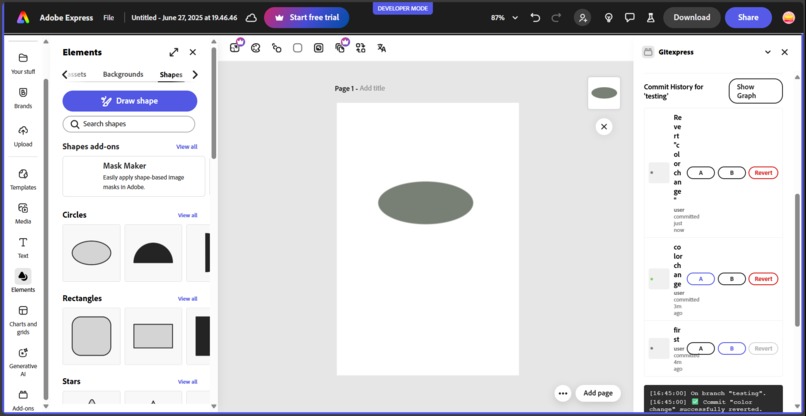Screen dimensions: 806x416
Task: Insert the gray ellipse shape
Action: click(x=91, y=252)
